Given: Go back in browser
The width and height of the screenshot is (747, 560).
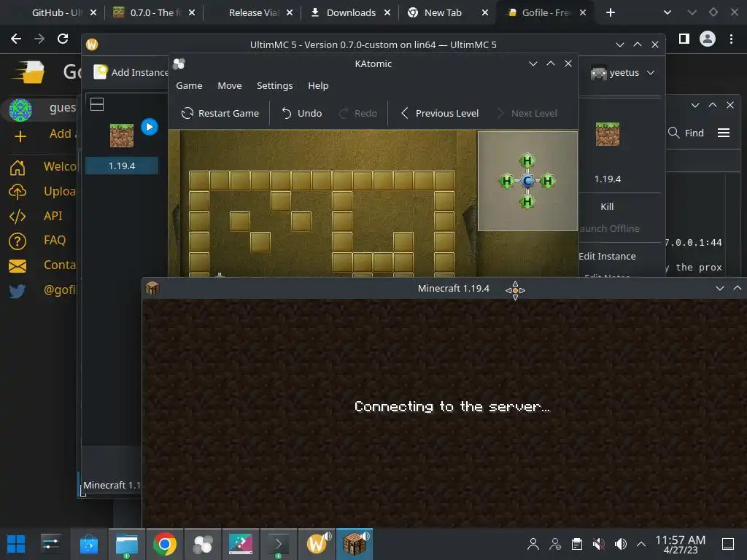Looking at the screenshot, I should coord(16,39).
